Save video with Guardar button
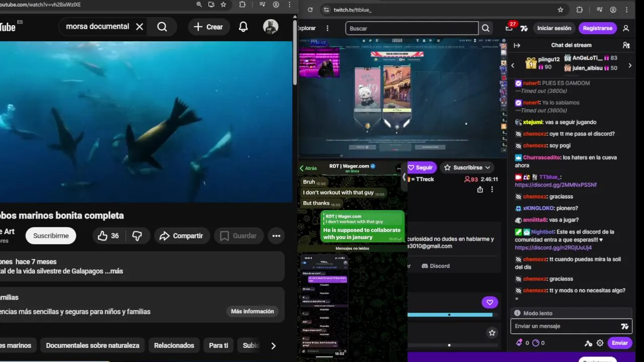644x362 pixels. pyautogui.click(x=238, y=236)
